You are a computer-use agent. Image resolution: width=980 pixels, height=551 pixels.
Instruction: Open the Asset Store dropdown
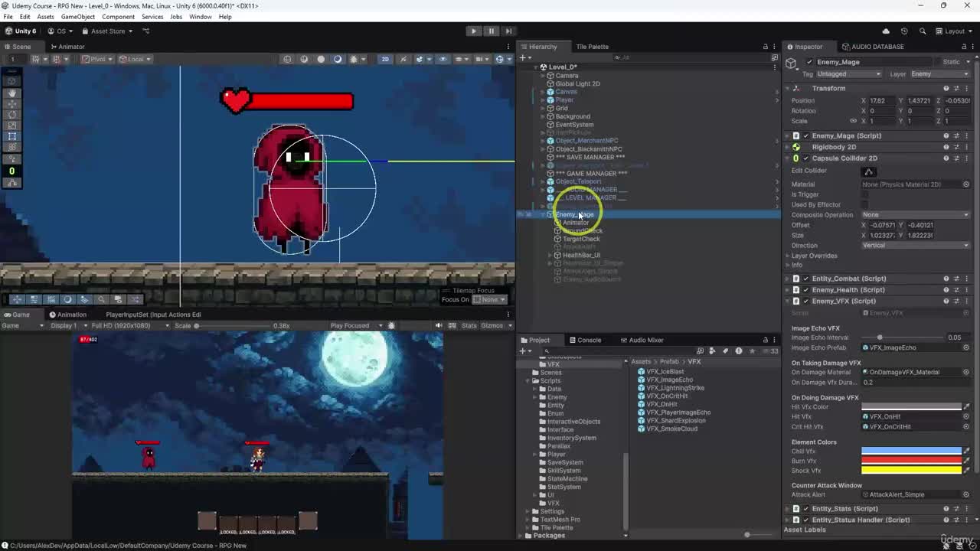(108, 31)
